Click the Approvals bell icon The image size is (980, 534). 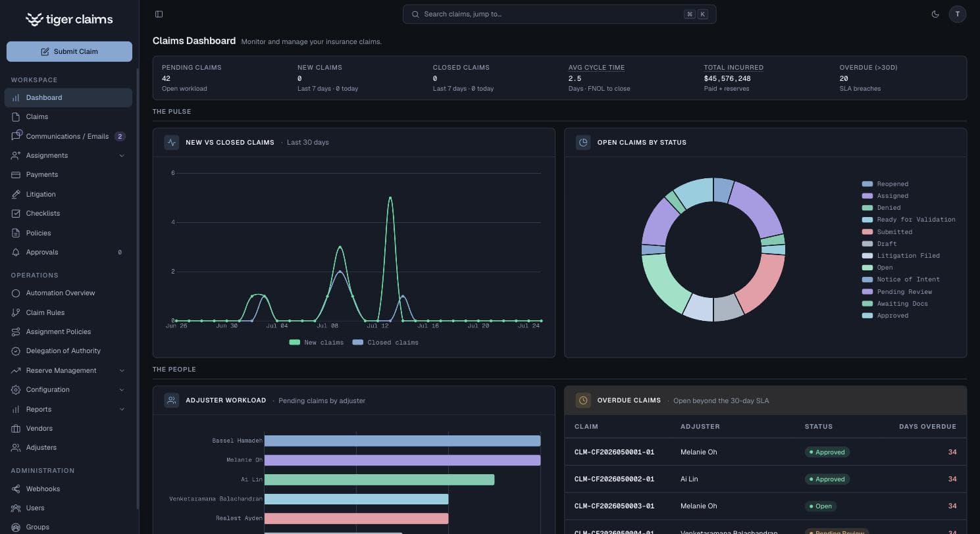16,252
